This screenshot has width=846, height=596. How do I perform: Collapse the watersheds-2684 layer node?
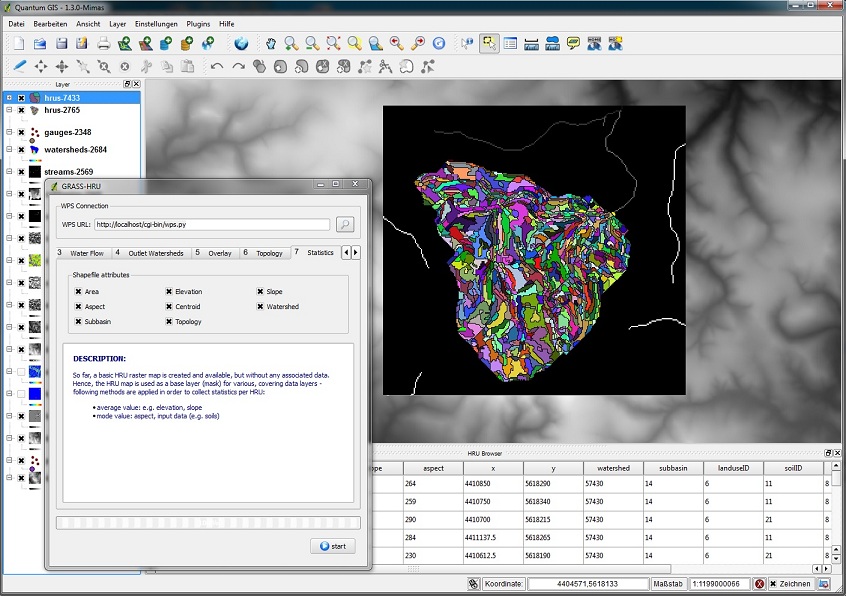click(x=9, y=150)
